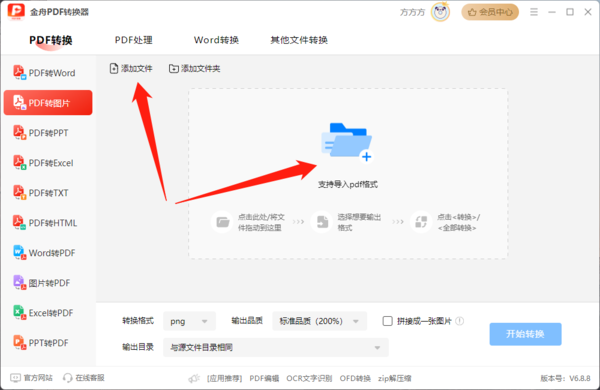The height and width of the screenshot is (390, 600).
Task: Click the info icon beside 拼接成一张图片
Action: click(460, 321)
